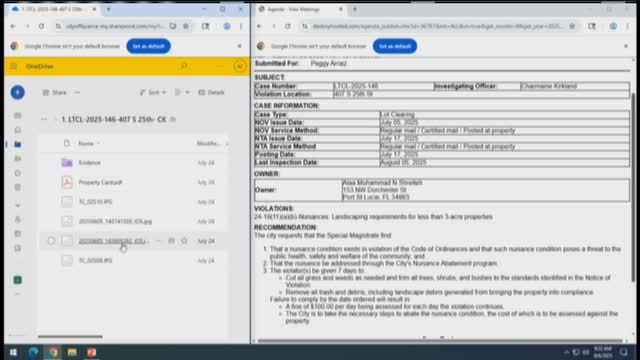The width and height of the screenshot is (640, 360).
Task: Click the agenda page horizontal scrollbar
Action: click(440, 340)
